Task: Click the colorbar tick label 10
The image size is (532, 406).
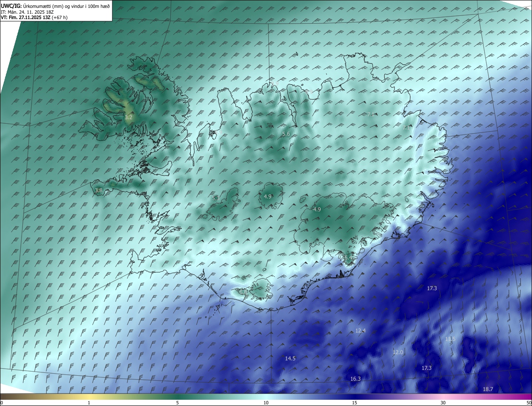Action: pos(266,403)
